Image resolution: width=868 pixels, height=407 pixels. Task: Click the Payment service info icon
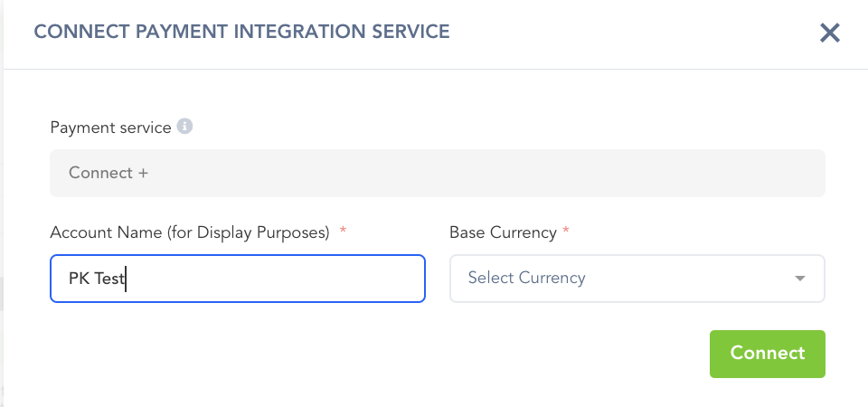coord(184,127)
